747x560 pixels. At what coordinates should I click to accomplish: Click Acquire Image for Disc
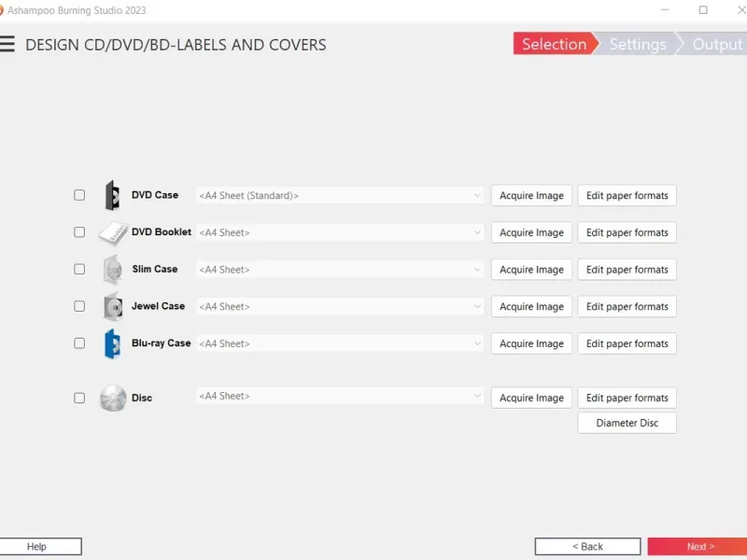click(x=531, y=399)
